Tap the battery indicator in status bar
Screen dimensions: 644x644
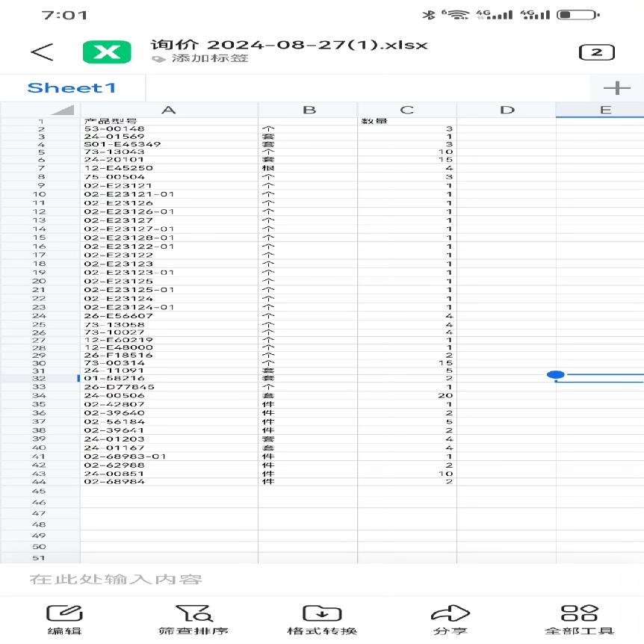click(578, 15)
